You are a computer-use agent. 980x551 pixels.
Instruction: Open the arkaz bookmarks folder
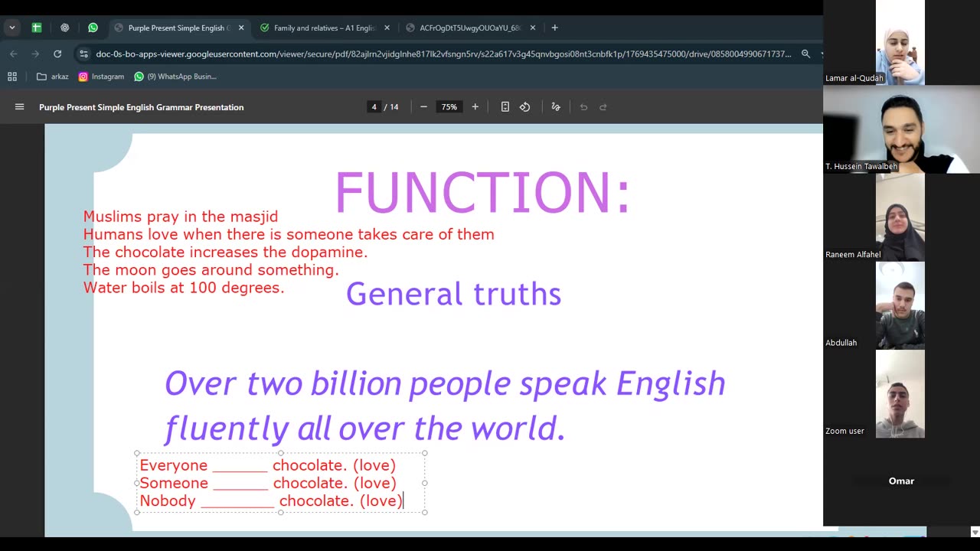[x=53, y=77]
